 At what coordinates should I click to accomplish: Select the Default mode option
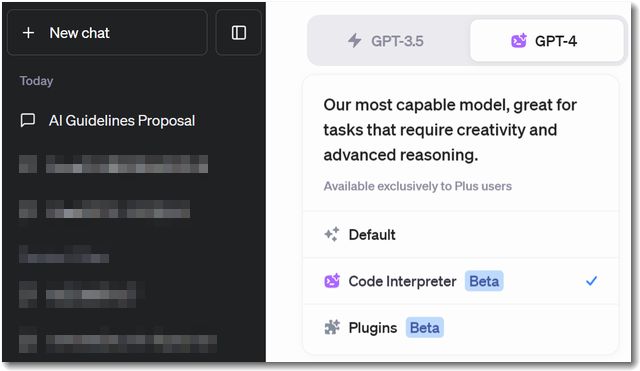coord(461,235)
